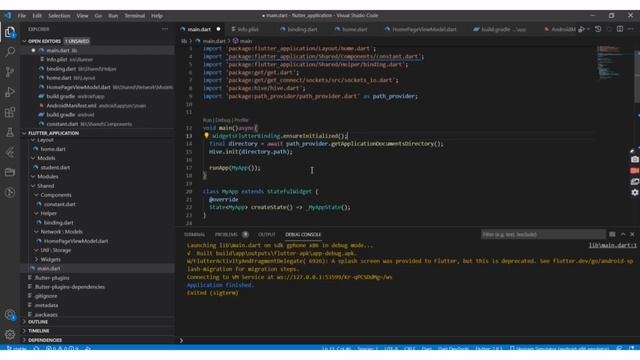Close the bottom panel
This screenshot has width=640, height=360.
point(632,234)
